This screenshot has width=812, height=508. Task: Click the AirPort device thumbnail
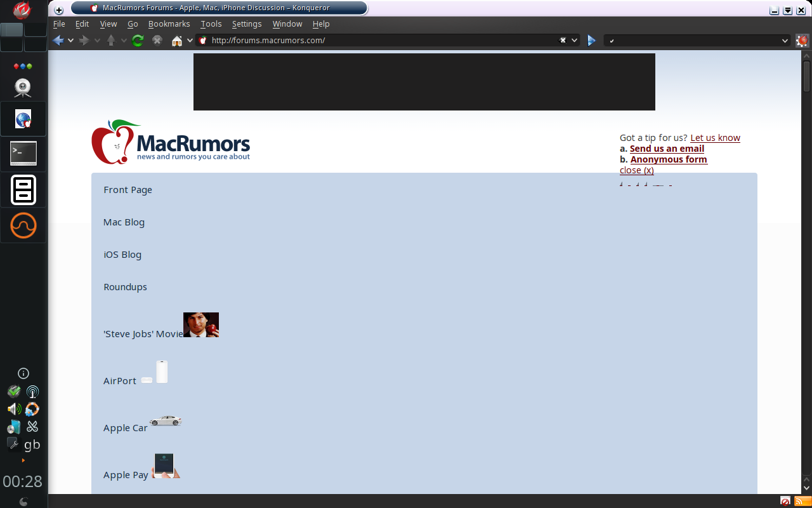coord(154,372)
